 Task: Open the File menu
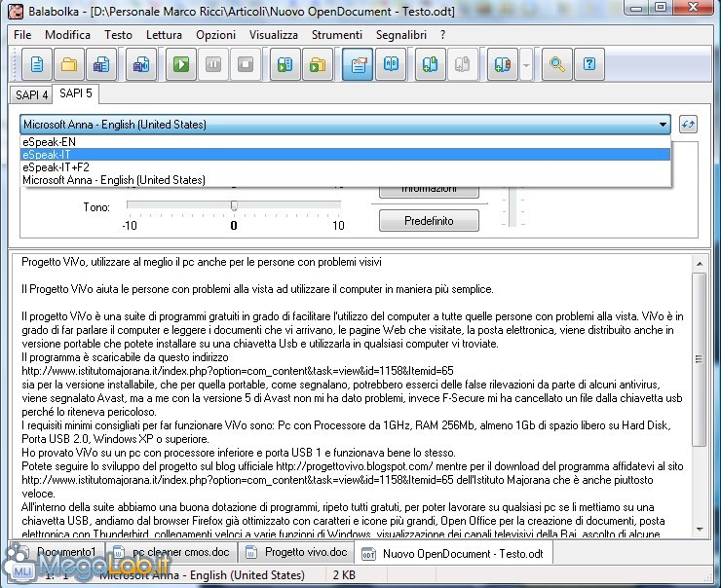22,35
